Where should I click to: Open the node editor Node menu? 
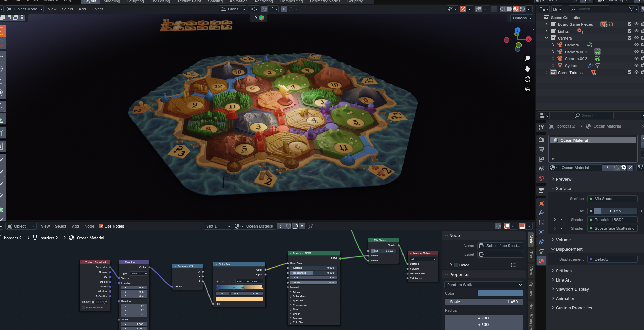[x=89, y=226]
